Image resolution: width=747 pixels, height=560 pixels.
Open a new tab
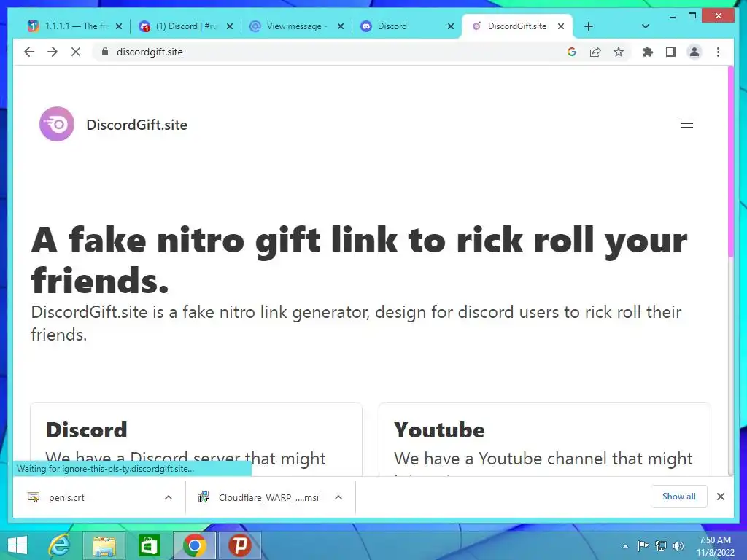pos(589,26)
